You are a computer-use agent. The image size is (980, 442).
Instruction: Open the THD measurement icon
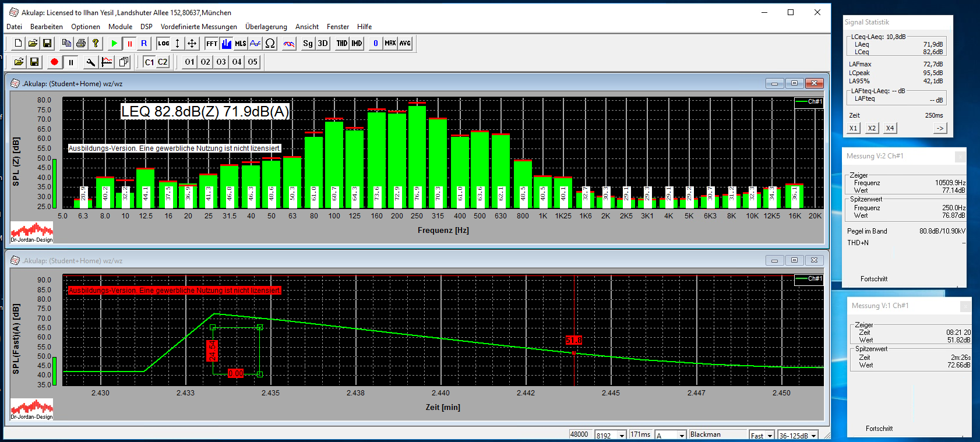tap(342, 44)
